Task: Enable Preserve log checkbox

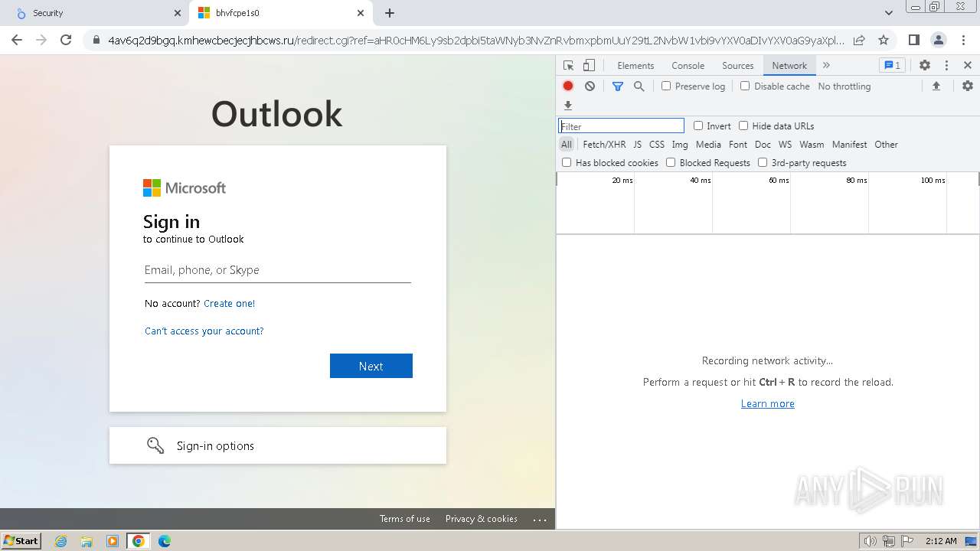Action: click(666, 86)
